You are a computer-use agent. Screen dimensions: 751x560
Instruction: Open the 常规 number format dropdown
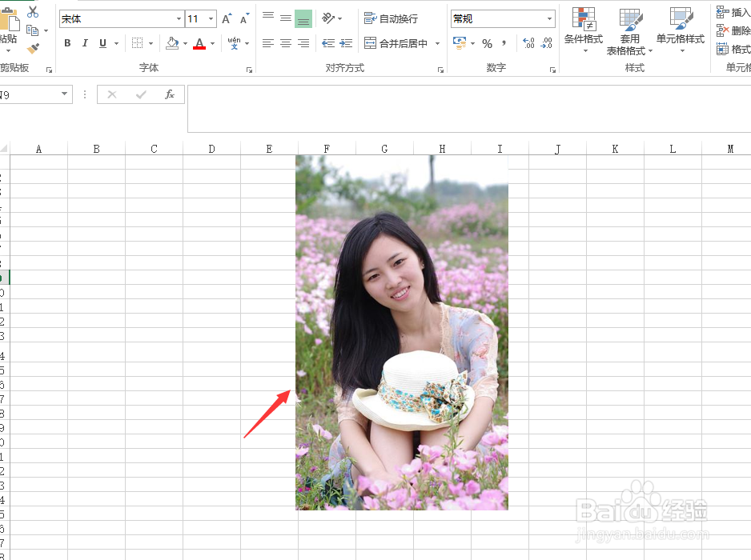tap(549, 18)
